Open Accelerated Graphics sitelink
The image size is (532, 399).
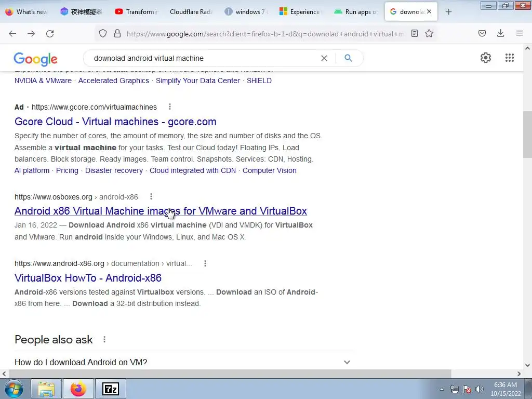click(x=114, y=81)
